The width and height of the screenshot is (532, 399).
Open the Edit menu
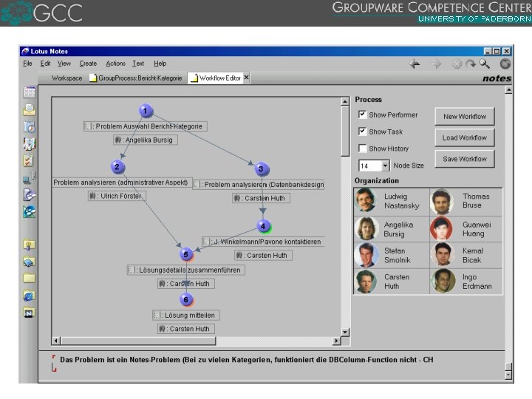pyautogui.click(x=45, y=64)
